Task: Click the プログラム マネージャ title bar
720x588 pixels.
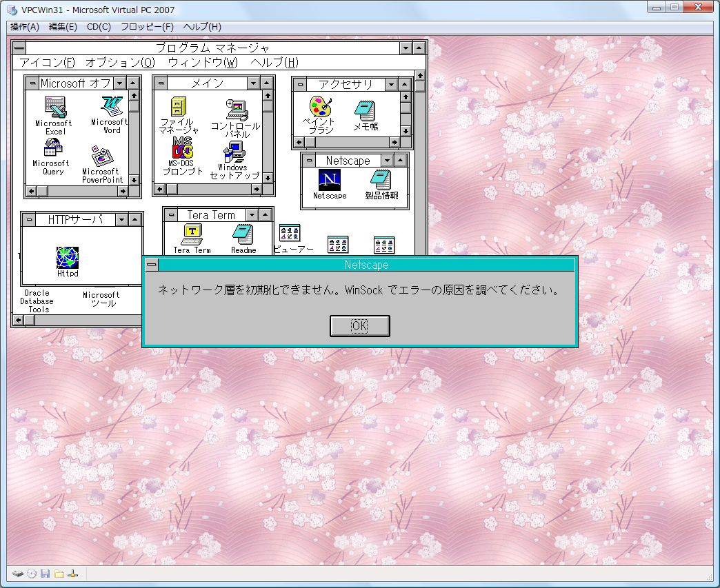Action: (x=212, y=48)
